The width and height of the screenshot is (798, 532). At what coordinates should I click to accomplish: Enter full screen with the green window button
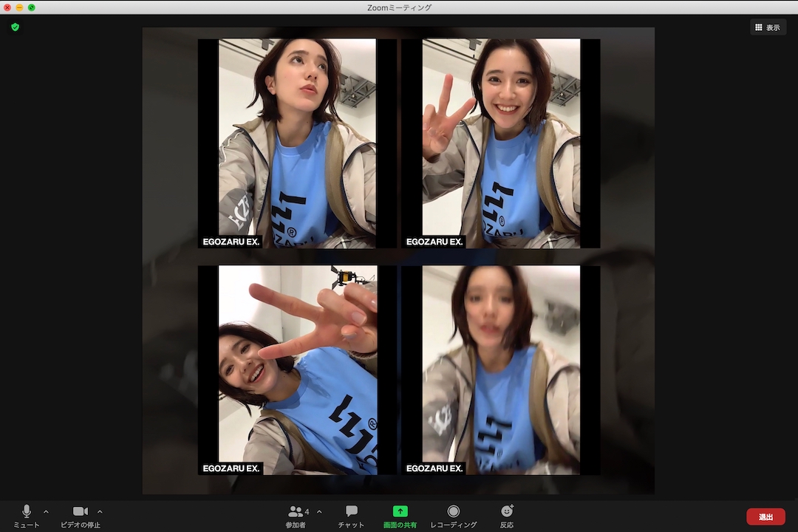(x=31, y=7)
